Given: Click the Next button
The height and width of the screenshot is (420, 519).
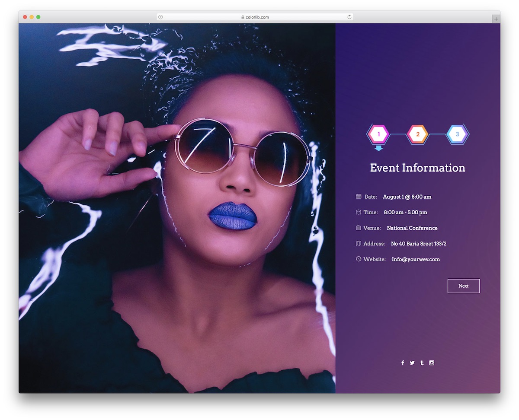Looking at the screenshot, I should click(463, 286).
